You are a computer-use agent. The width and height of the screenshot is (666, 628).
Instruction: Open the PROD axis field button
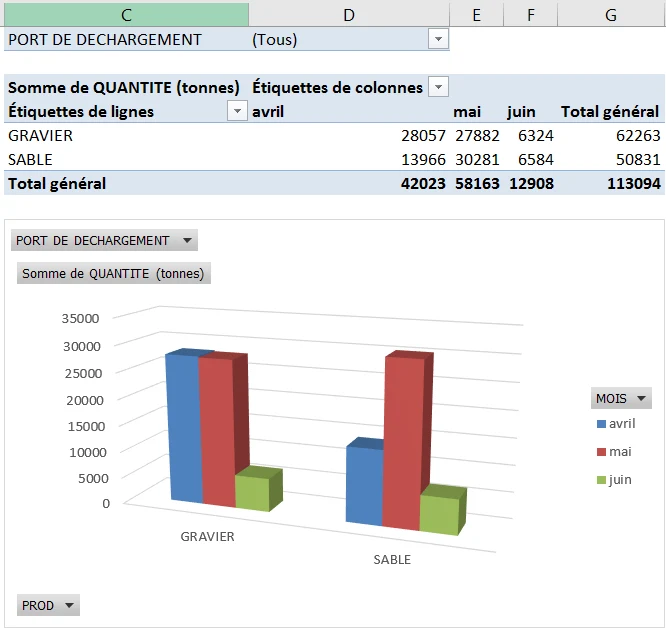(48, 605)
